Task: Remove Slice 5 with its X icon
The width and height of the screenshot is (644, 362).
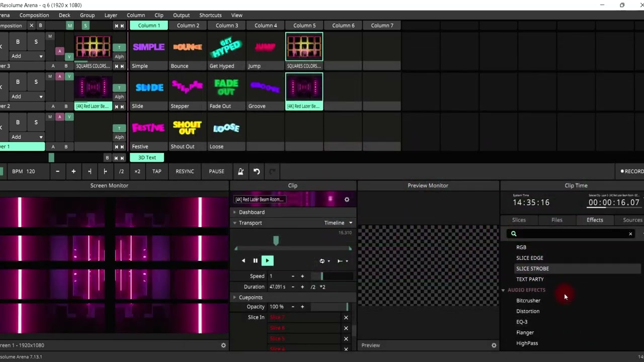Action: [x=346, y=339]
